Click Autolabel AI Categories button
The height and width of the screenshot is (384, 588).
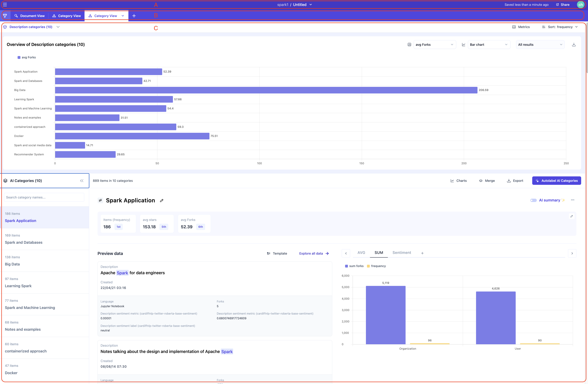pos(556,181)
